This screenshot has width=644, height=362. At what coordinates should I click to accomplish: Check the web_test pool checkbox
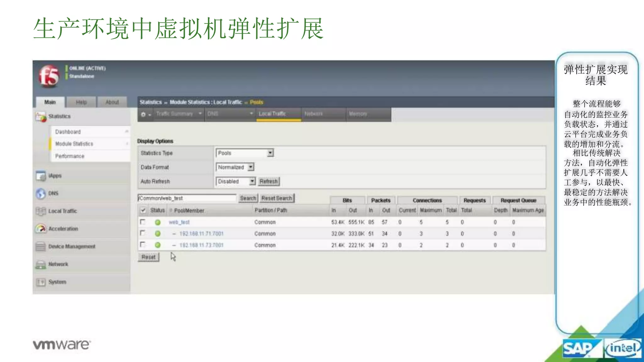(x=143, y=222)
